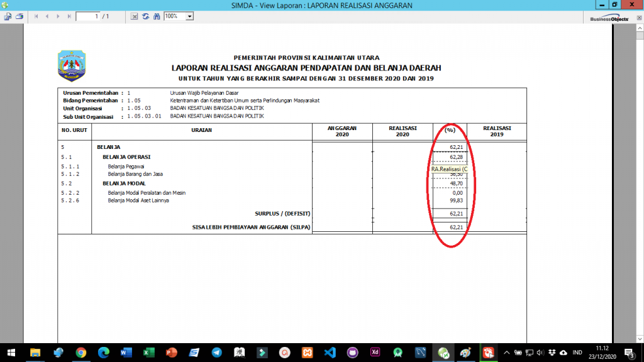The width and height of the screenshot is (644, 362).
Task: Click the Export Report icon
Action: pyautogui.click(x=8, y=16)
